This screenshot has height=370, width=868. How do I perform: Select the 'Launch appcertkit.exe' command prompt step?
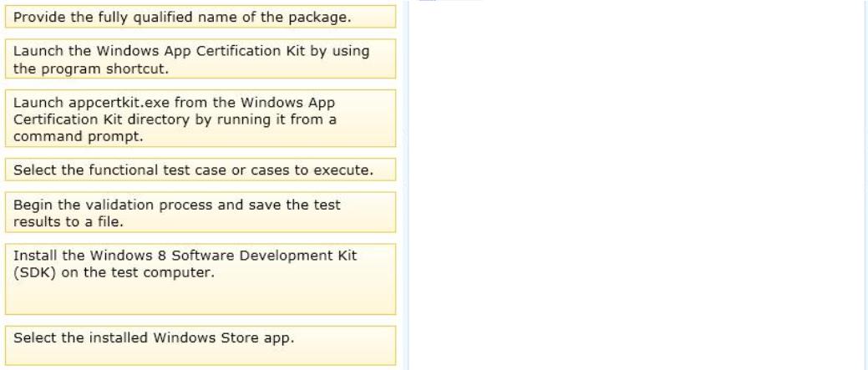pos(201,119)
